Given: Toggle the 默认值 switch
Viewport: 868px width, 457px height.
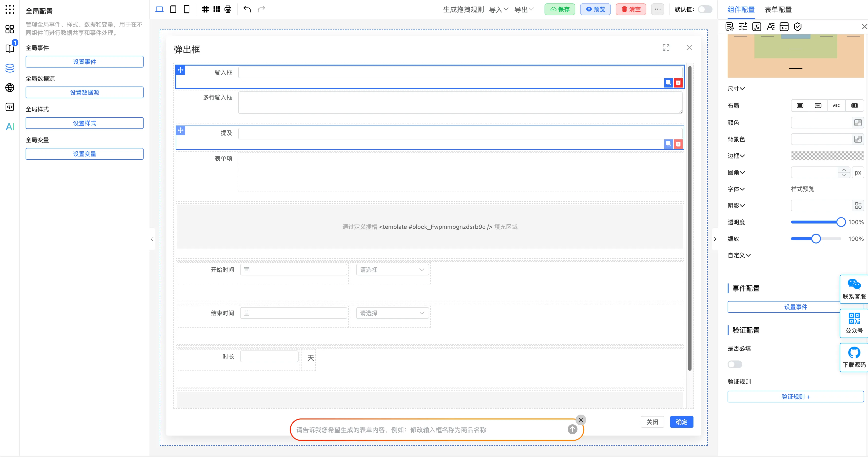Looking at the screenshot, I should (x=705, y=10).
